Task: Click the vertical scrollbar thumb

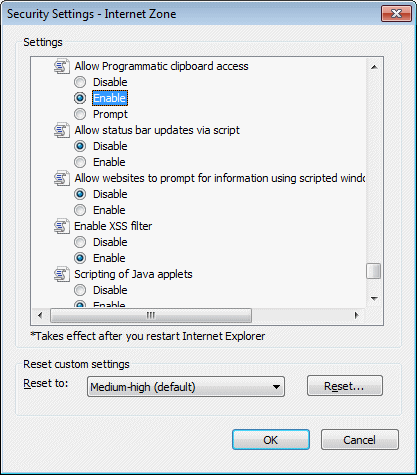Action: click(x=373, y=271)
